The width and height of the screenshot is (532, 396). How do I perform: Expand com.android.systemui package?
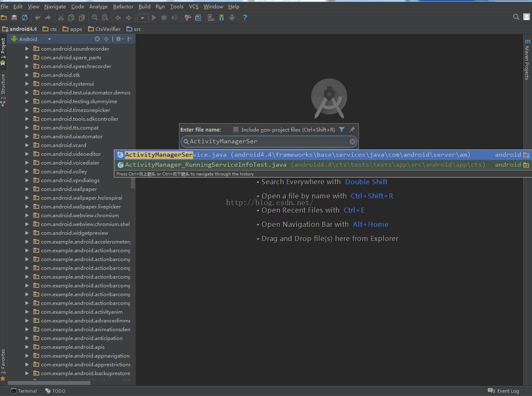coord(27,84)
